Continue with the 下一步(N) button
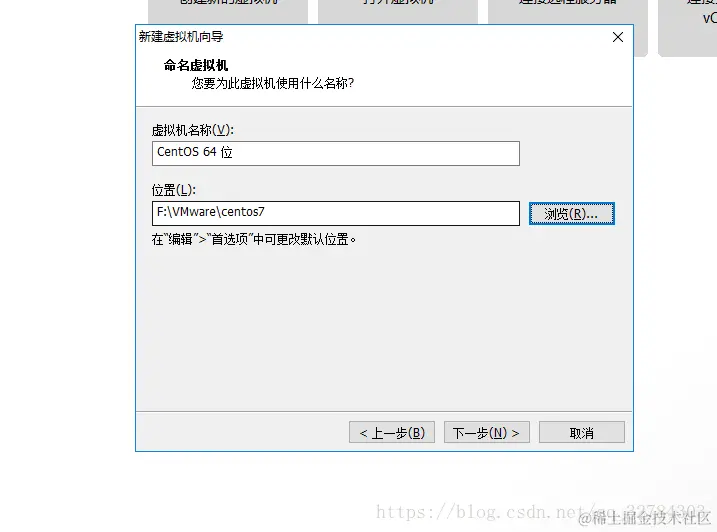 coord(487,432)
